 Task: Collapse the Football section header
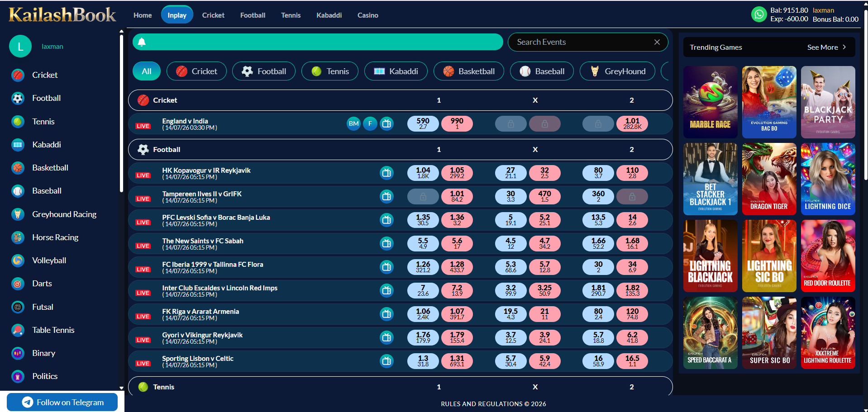pyautogui.click(x=401, y=149)
